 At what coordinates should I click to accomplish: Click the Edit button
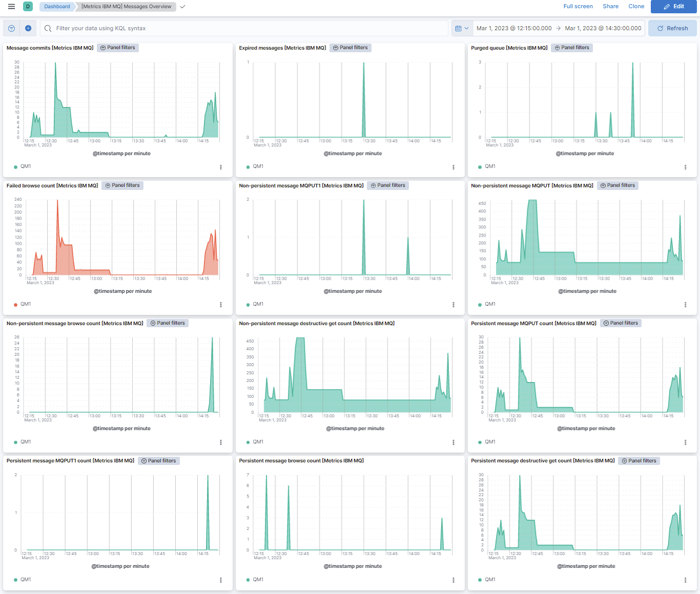click(x=673, y=7)
